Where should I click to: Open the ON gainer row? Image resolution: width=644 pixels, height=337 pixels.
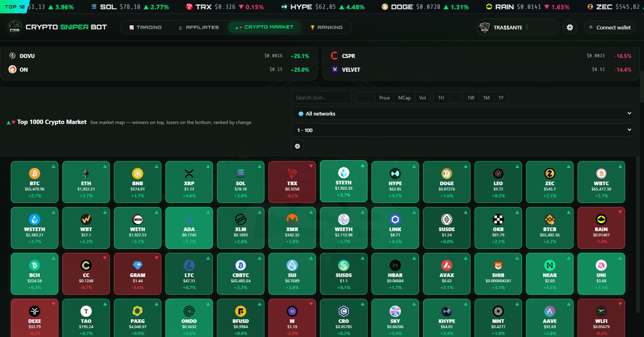tap(158, 70)
